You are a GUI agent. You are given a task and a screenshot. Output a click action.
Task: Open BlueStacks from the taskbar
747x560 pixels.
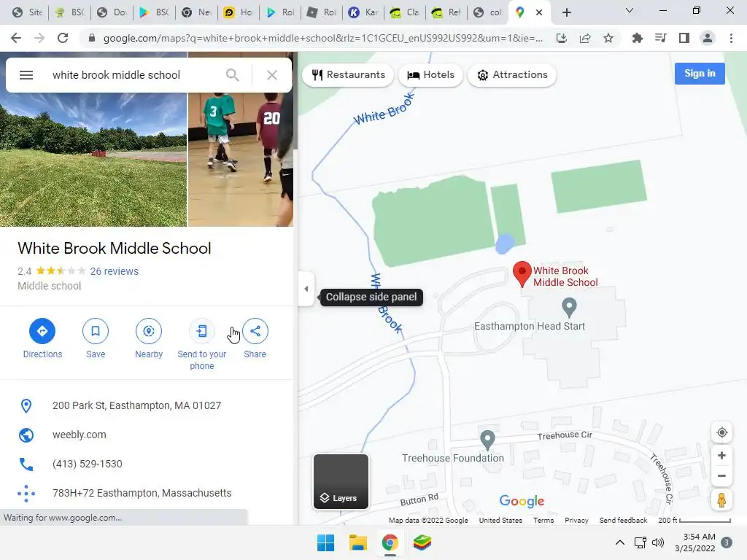point(422,542)
